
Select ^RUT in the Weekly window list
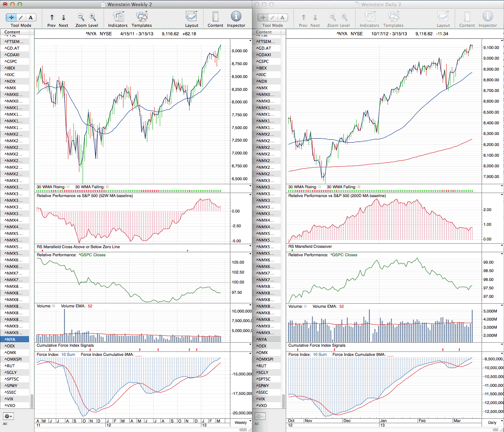tap(15, 366)
